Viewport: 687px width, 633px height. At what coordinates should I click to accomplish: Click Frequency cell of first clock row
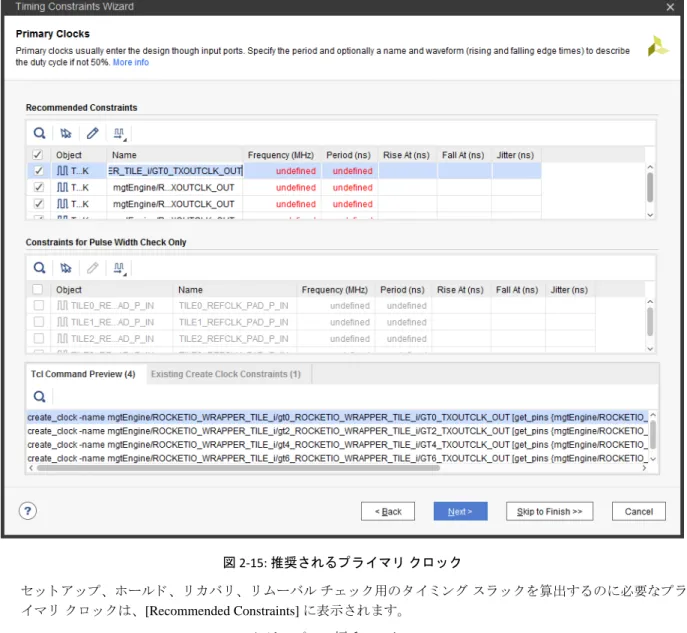[283, 171]
